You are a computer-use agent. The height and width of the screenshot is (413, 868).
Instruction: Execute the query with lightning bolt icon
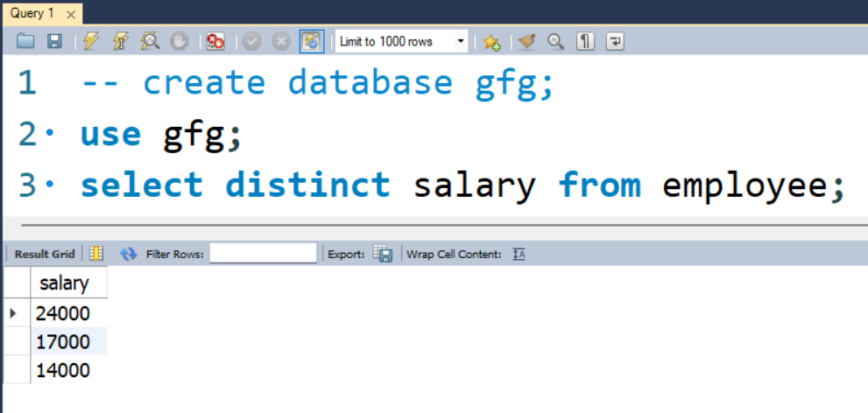click(x=91, y=41)
